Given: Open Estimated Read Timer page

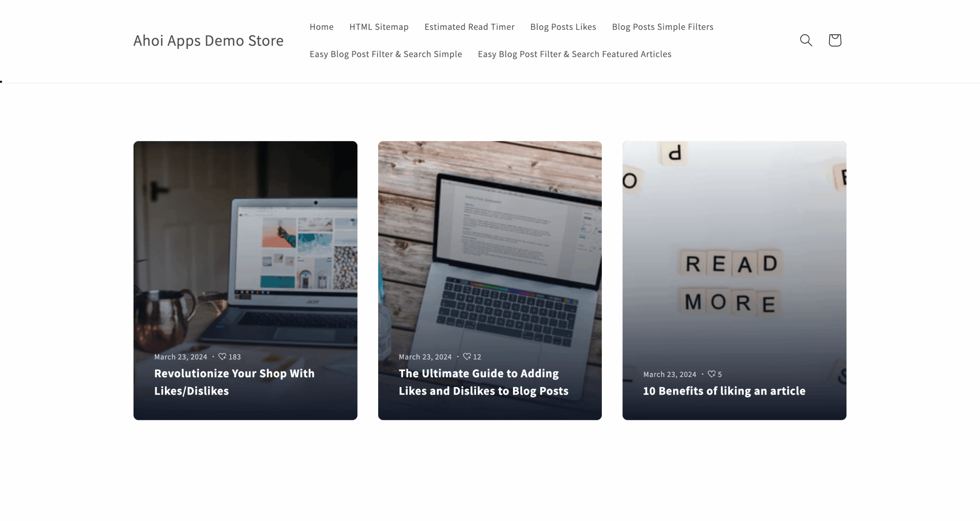Looking at the screenshot, I should tap(469, 27).
